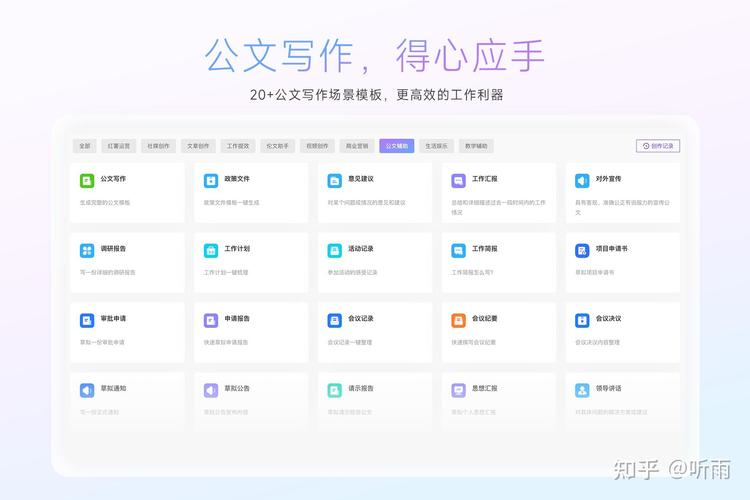This screenshot has height=500, width=750.
Task: Click the green 公文写作 card icon
Action: pos(87,181)
